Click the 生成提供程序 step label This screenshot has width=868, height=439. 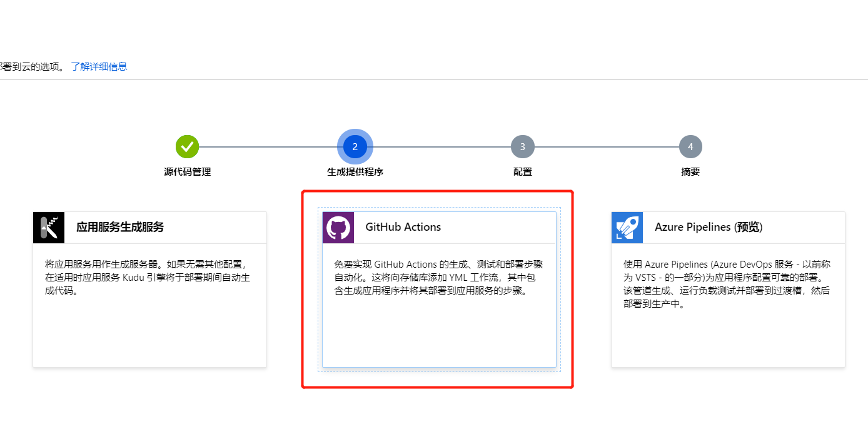tap(355, 172)
